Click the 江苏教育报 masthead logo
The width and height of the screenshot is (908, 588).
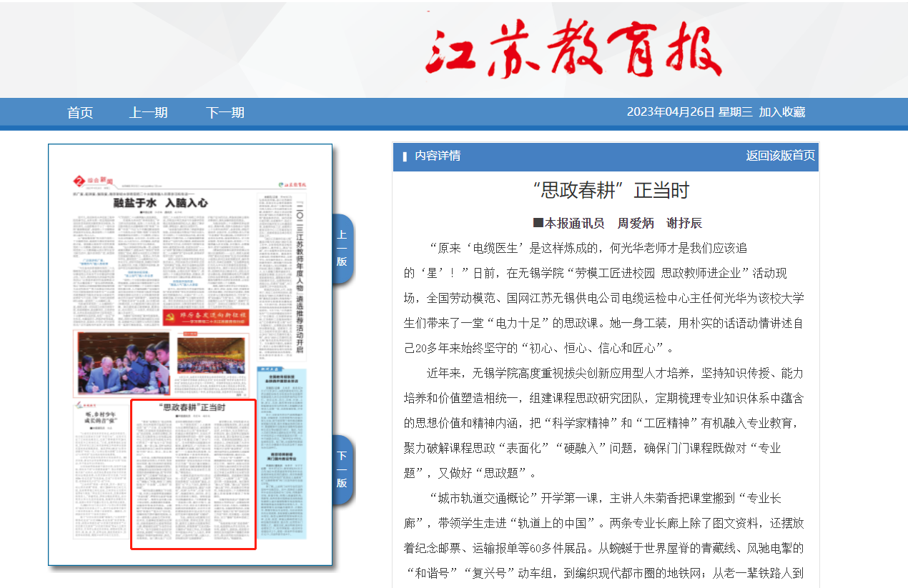pyautogui.click(x=573, y=49)
